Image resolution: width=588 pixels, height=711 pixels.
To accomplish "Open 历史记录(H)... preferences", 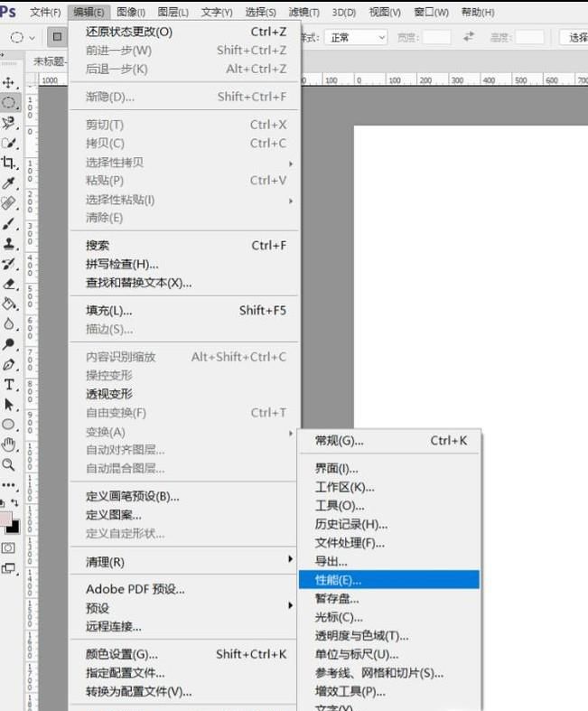I will coord(389,524).
